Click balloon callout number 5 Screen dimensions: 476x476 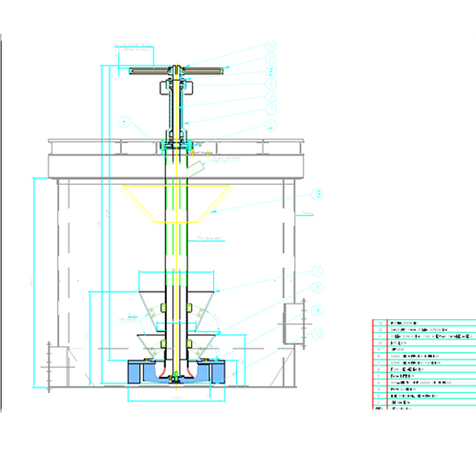pos(270,125)
